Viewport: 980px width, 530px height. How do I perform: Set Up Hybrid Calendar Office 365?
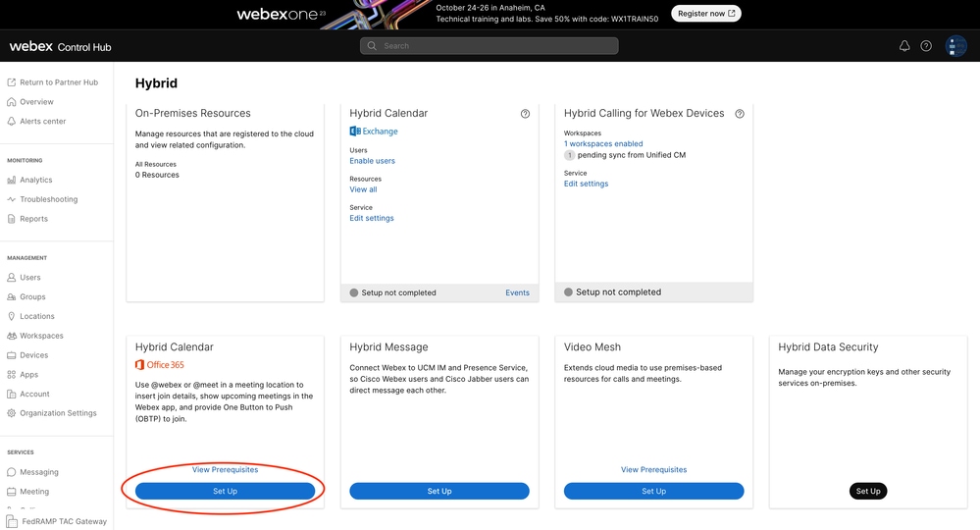coord(225,491)
